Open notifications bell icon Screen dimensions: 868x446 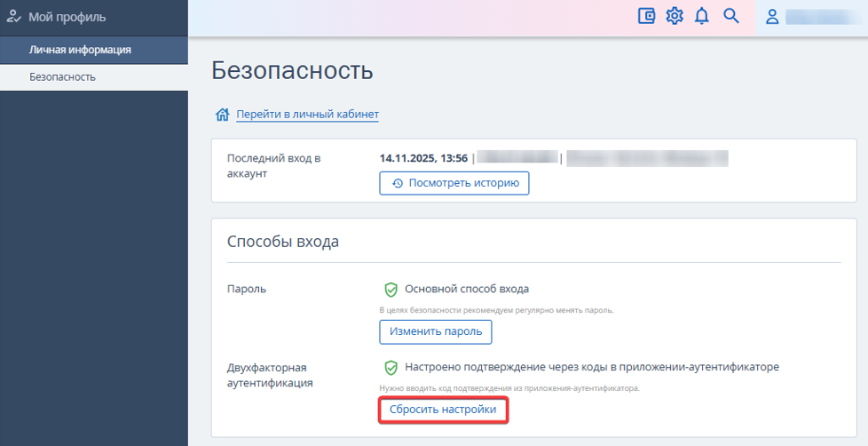point(702,16)
